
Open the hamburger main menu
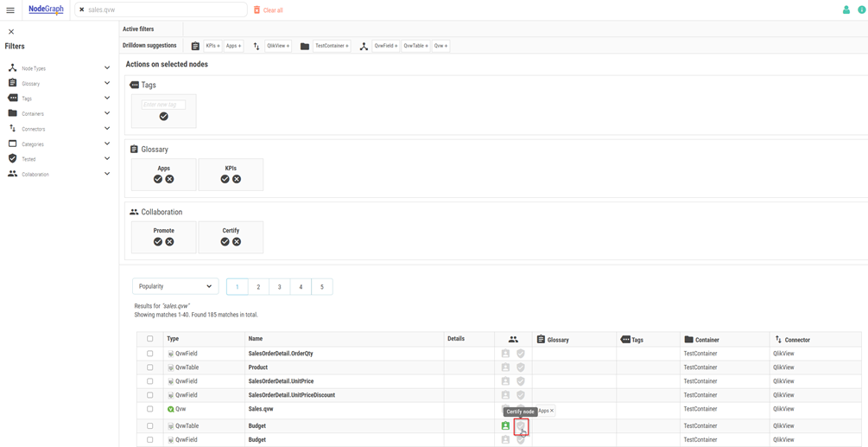pyautogui.click(x=10, y=10)
